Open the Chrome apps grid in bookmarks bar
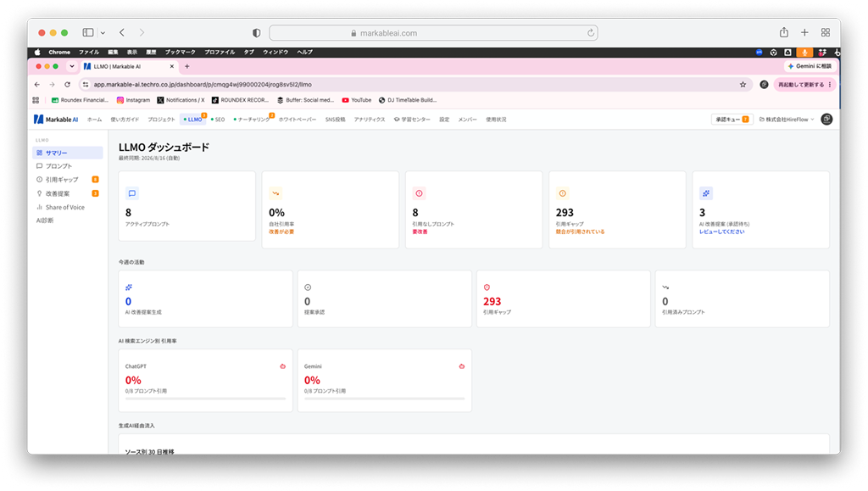 36,100
